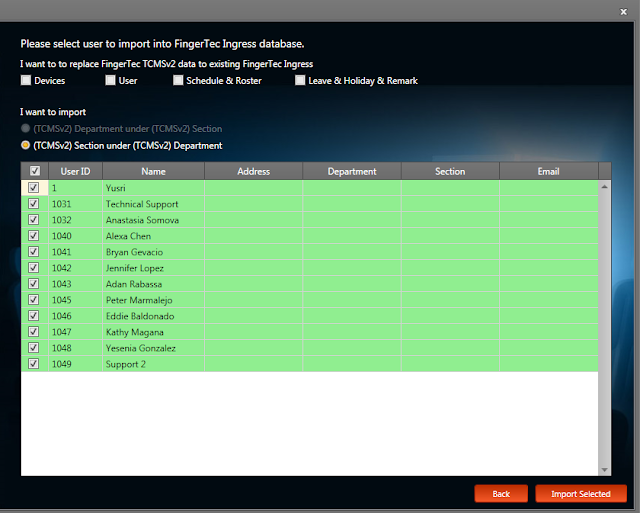Select user ID cell 1045
The height and width of the screenshot is (513, 640).
click(x=76, y=300)
